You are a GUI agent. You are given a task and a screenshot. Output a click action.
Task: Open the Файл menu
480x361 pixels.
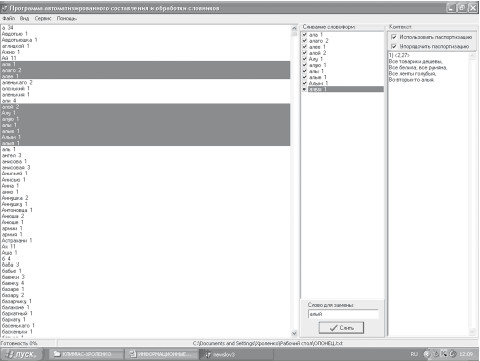(8, 18)
